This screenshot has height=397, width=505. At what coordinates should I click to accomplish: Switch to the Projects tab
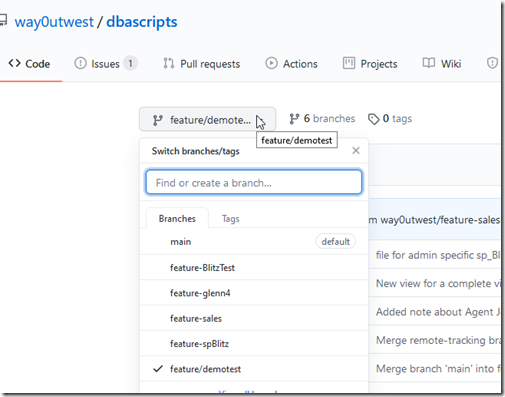370,64
